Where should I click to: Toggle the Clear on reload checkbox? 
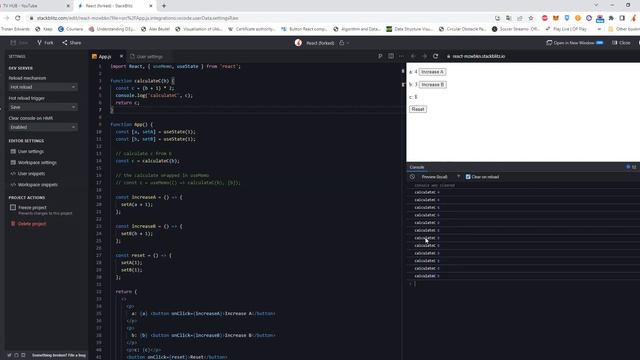[x=468, y=177]
